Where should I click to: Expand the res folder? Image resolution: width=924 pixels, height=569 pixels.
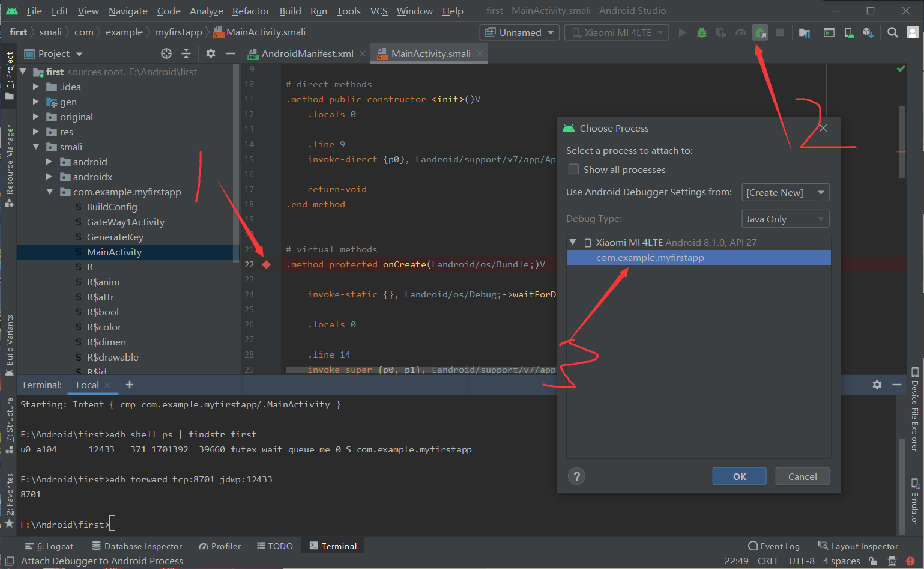[x=35, y=132]
